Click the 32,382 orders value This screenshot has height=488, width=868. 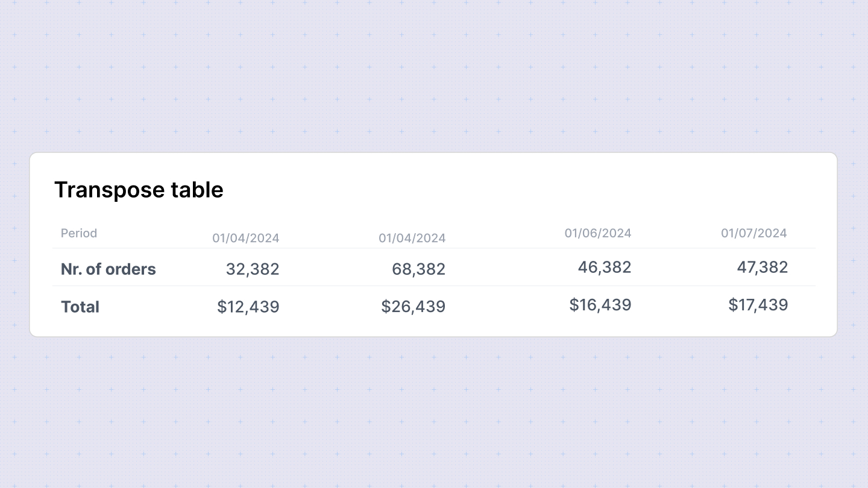[253, 269]
